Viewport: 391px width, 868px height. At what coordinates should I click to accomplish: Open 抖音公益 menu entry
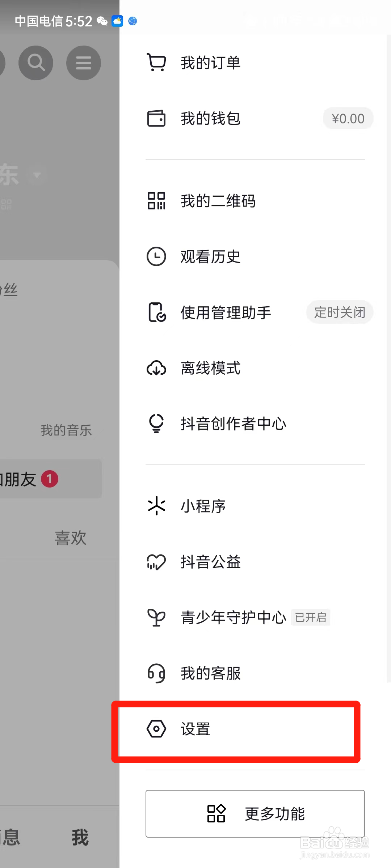pos(211,562)
